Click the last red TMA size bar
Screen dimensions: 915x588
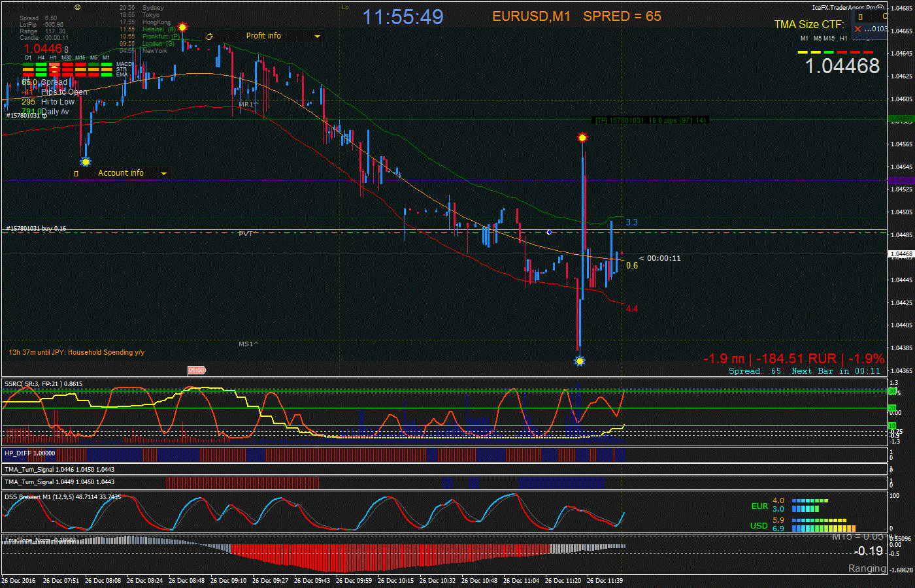click(868, 52)
